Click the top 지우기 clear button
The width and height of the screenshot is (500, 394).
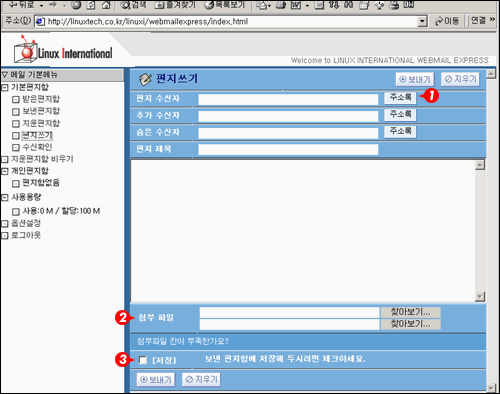point(460,79)
